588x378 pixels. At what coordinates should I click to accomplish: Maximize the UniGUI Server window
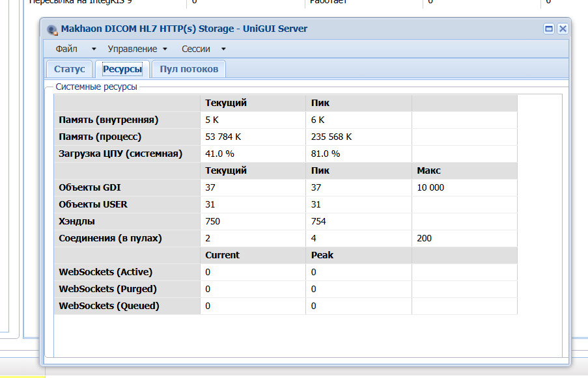(x=549, y=29)
